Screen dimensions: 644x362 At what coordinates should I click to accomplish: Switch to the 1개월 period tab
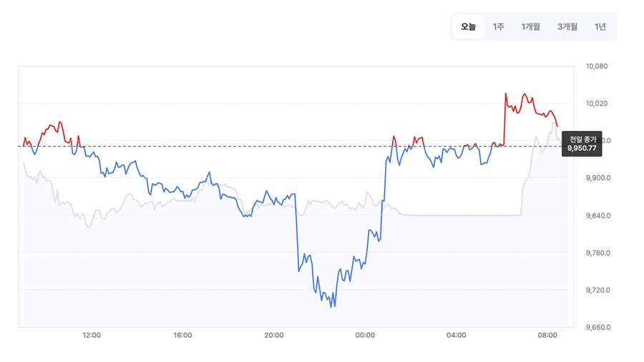tap(531, 26)
